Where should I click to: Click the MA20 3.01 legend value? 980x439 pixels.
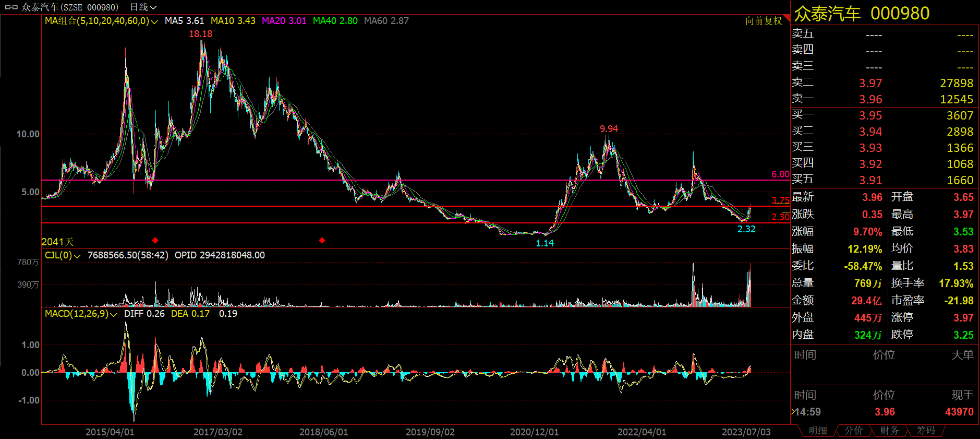point(284,21)
